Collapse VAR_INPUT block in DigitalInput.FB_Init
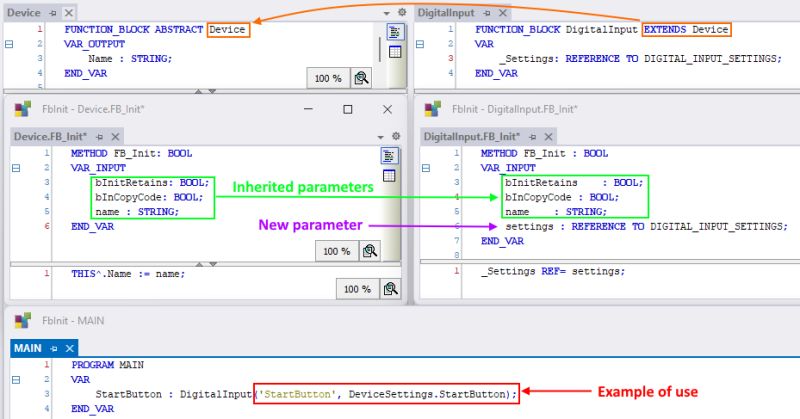The height and width of the screenshot is (419, 800). pos(426,168)
